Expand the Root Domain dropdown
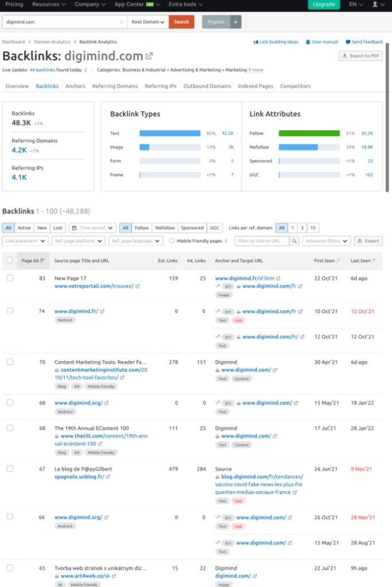Screen dimensions: 392x587 148,22
